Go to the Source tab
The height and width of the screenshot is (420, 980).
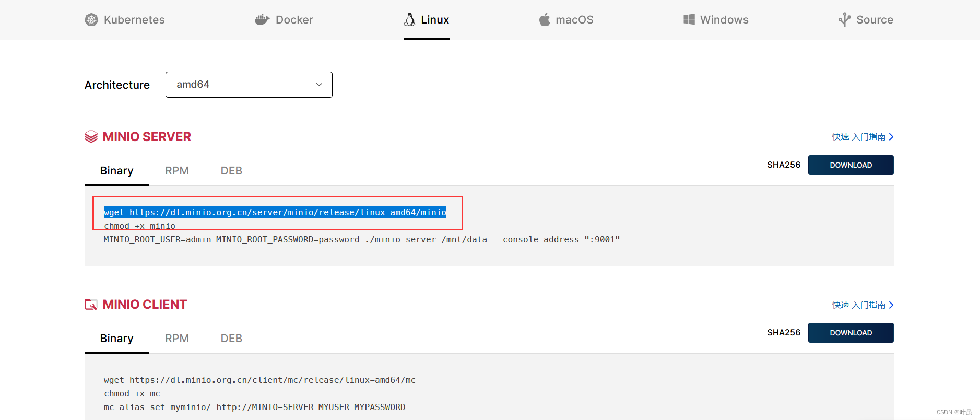coord(866,20)
